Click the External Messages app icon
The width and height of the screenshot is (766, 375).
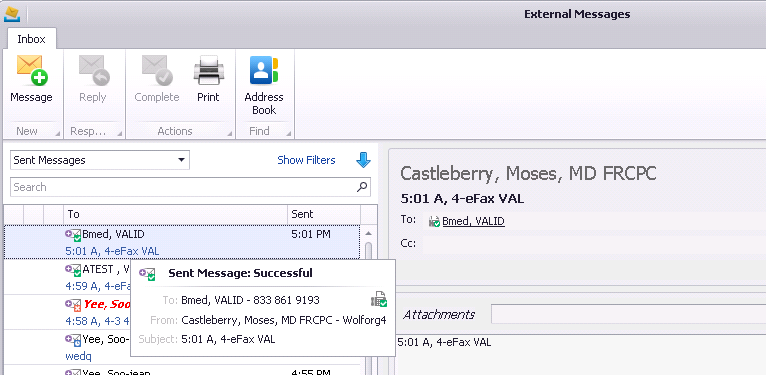pos(12,14)
